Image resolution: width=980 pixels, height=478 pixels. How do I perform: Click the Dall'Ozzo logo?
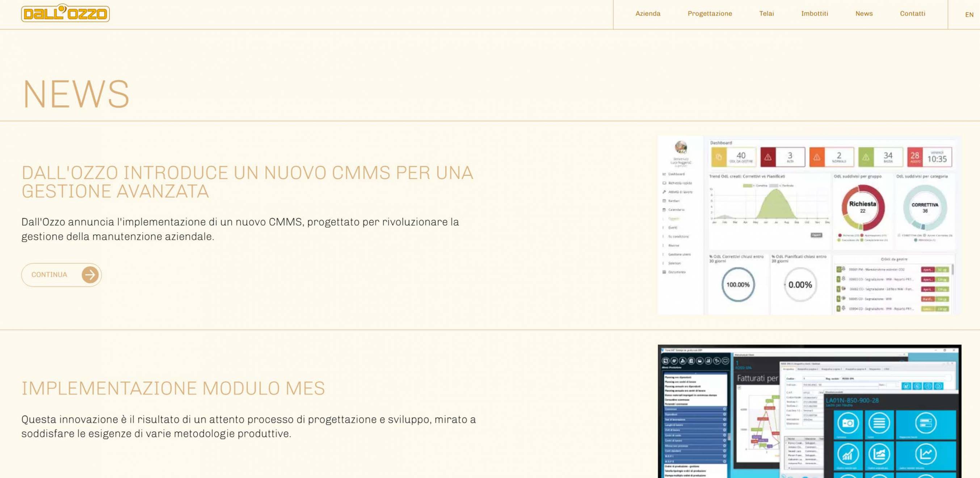(66, 13)
